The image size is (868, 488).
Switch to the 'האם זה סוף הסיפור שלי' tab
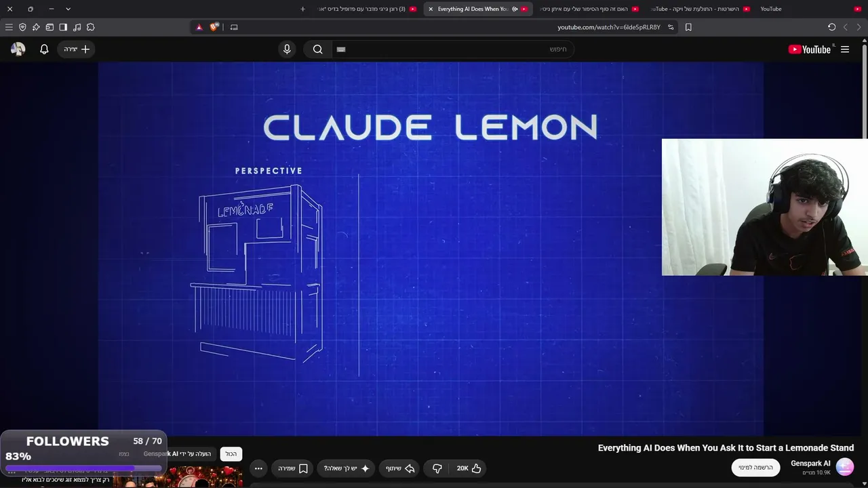point(589,9)
